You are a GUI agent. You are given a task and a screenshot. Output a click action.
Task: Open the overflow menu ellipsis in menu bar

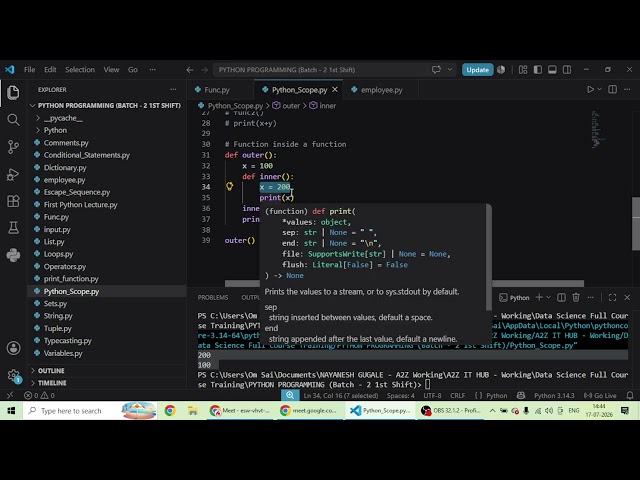pos(153,70)
